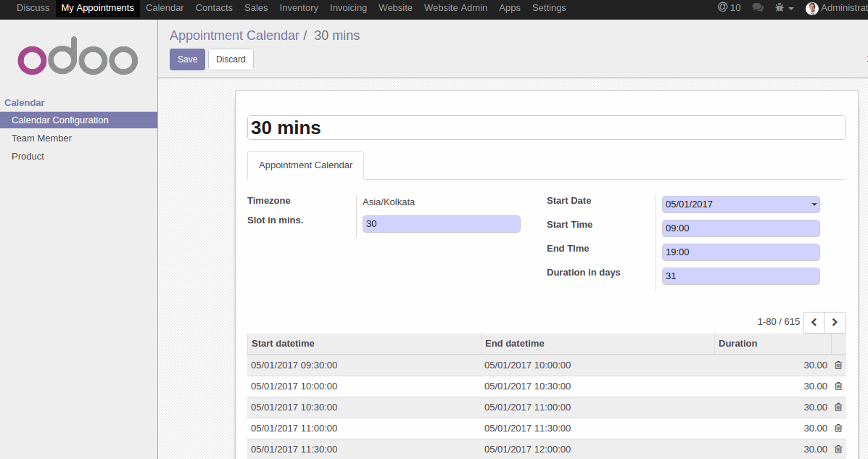Click end cell 05/01/2017 10:30:00
Screen dimensions: 868x459
[528, 386]
